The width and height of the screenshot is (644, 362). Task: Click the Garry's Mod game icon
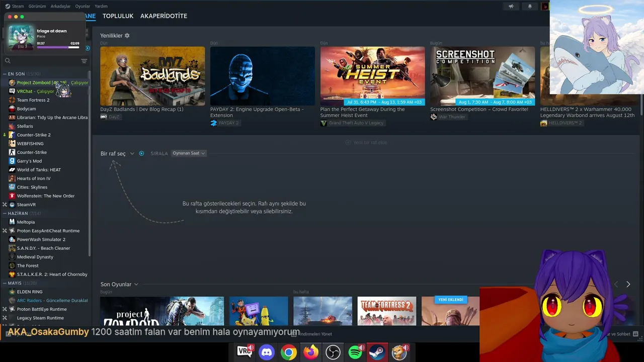tap(12, 161)
